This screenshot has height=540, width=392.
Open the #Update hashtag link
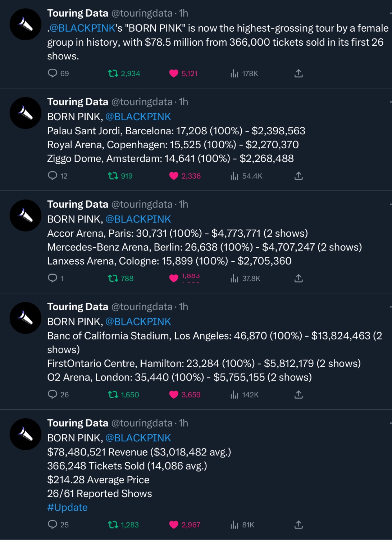coord(68,507)
